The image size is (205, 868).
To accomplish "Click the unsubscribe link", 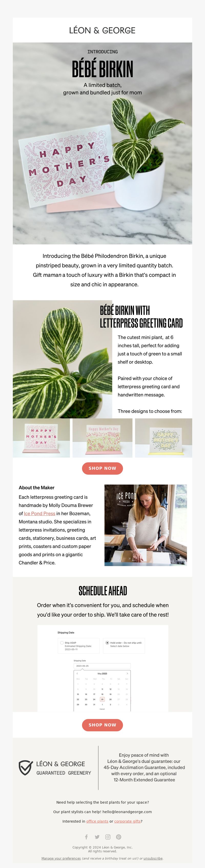I will (153, 858).
